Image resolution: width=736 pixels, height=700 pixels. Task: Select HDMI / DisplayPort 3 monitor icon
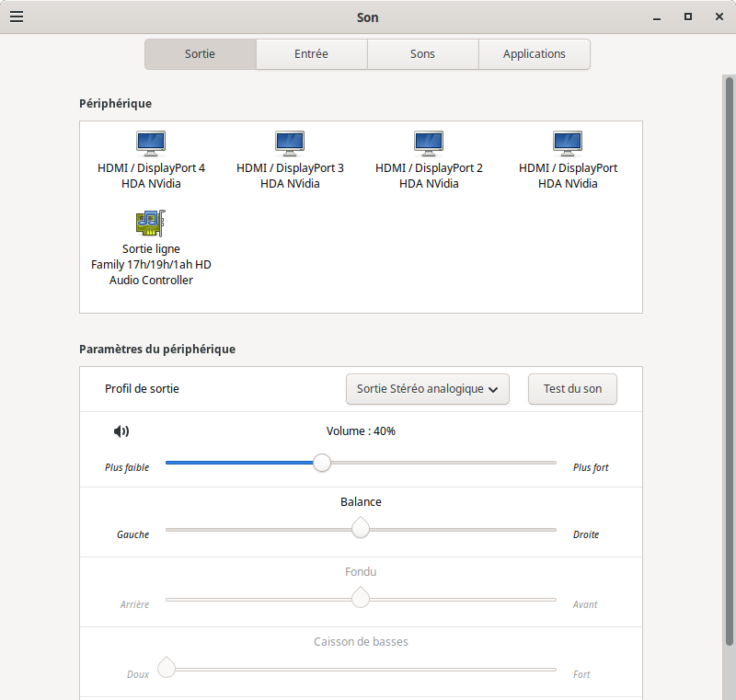290,143
